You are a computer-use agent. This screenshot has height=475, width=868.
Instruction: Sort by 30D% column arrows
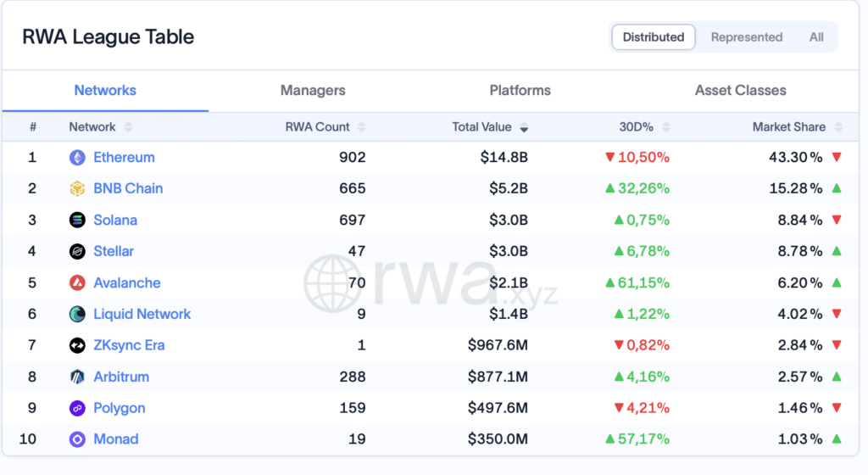[666, 127]
